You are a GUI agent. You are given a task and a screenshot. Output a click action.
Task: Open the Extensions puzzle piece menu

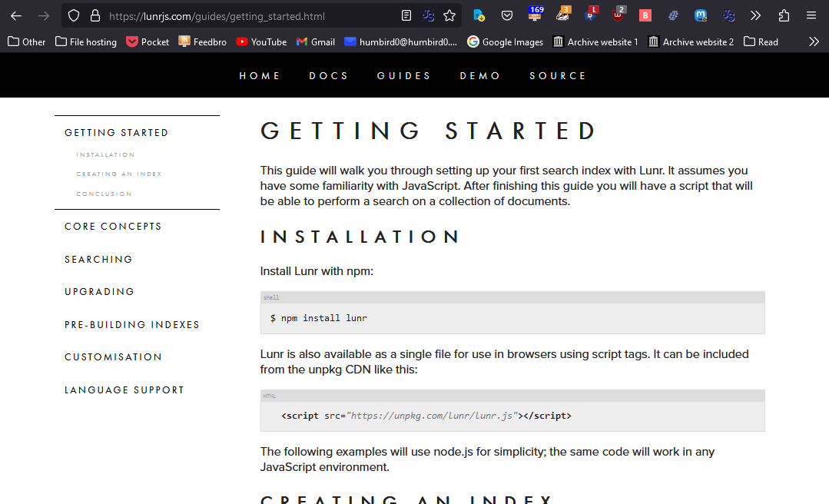pos(784,15)
